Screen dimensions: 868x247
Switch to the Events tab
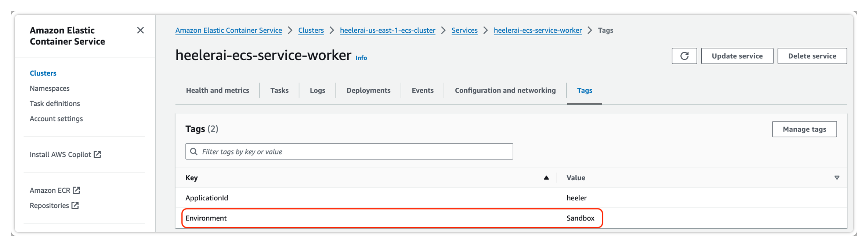[423, 90]
